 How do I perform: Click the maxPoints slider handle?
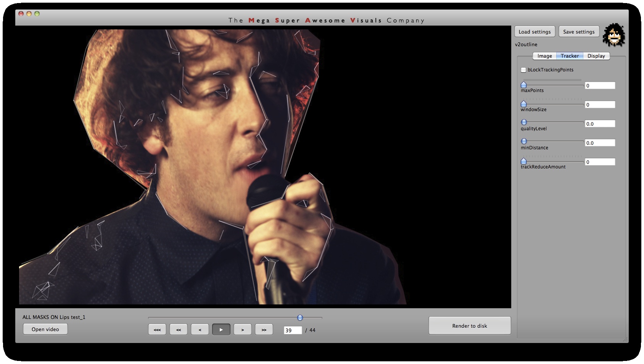point(524,85)
